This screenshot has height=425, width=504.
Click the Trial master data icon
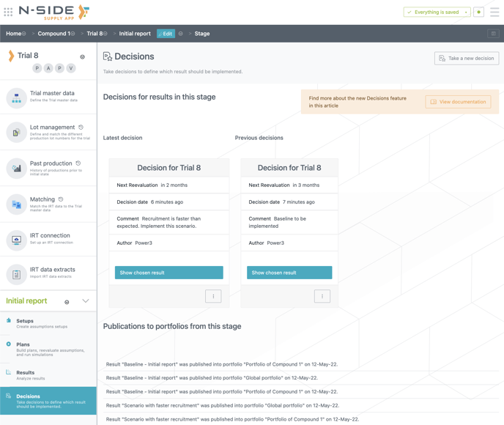tap(16, 98)
